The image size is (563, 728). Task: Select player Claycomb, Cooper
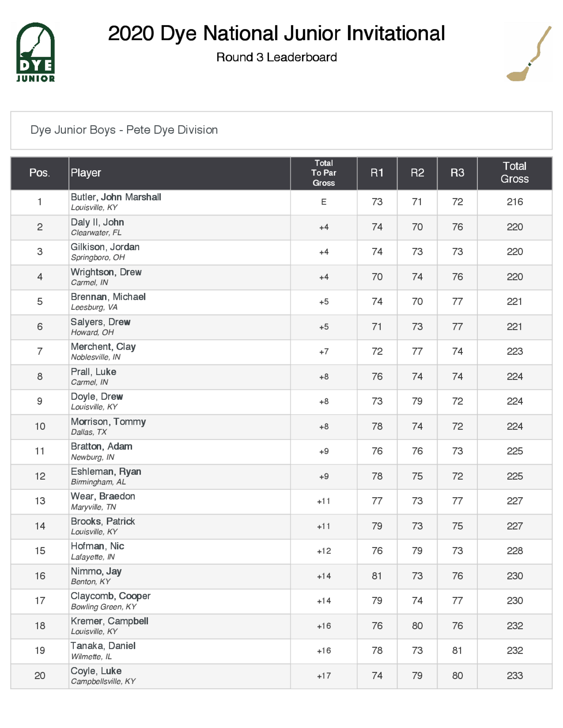[x=110, y=596]
